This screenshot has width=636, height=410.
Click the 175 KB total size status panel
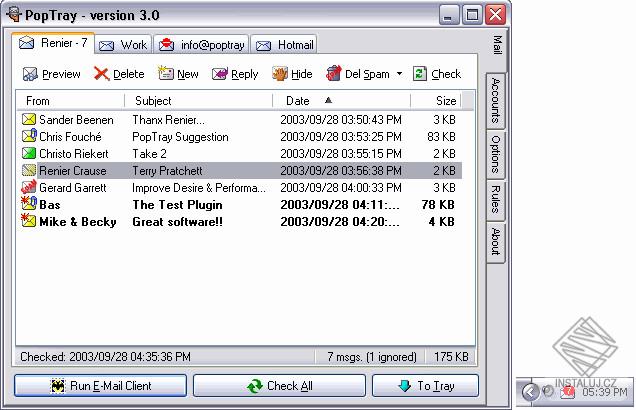[x=451, y=357]
